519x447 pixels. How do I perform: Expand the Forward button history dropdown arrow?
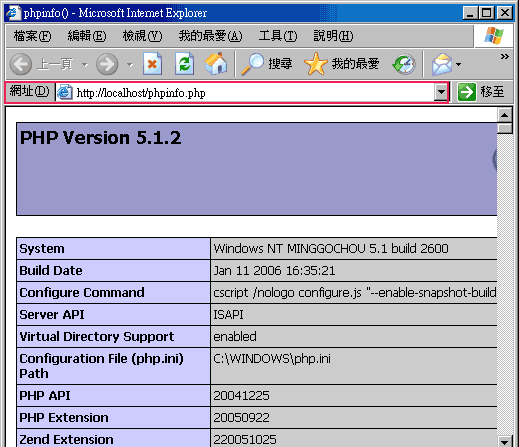[x=130, y=64]
